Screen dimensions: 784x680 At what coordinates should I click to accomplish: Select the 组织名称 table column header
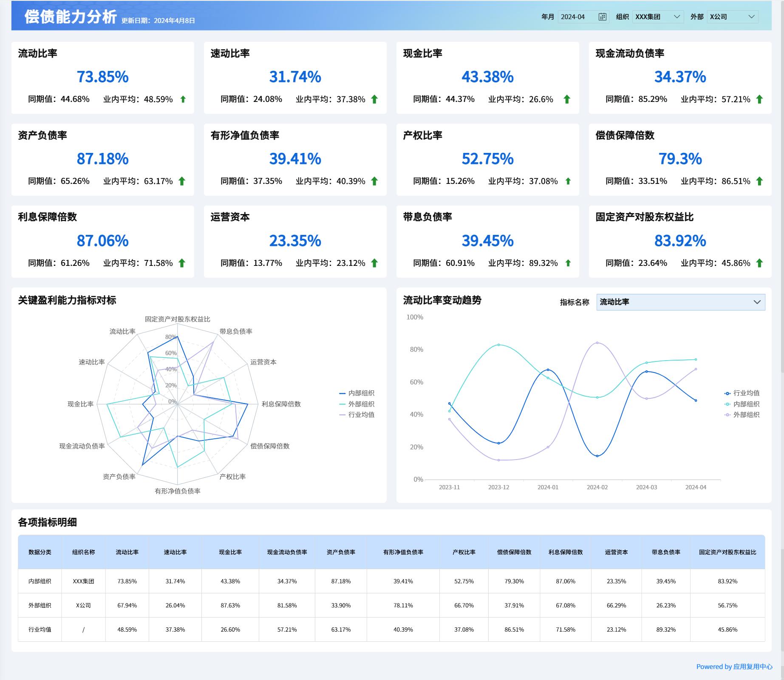coord(83,552)
